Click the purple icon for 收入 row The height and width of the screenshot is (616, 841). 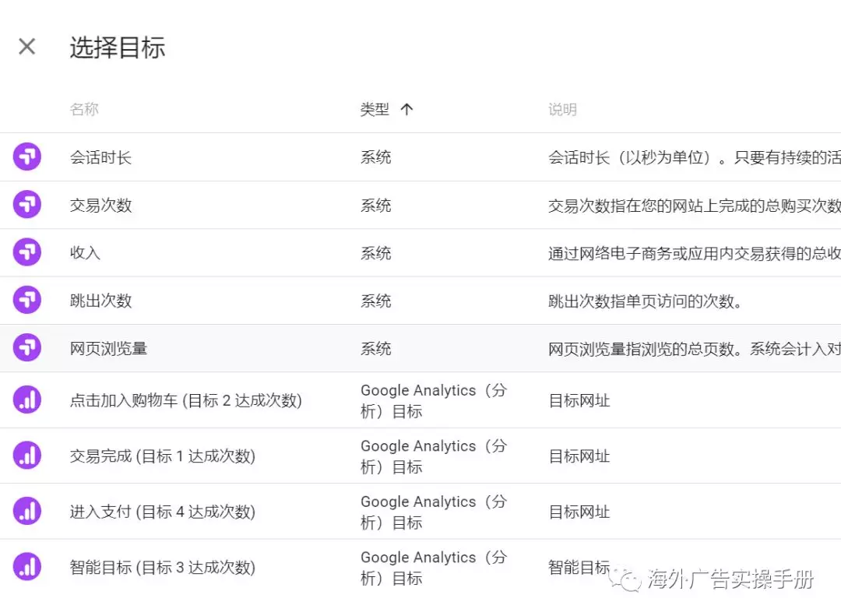click(x=27, y=252)
